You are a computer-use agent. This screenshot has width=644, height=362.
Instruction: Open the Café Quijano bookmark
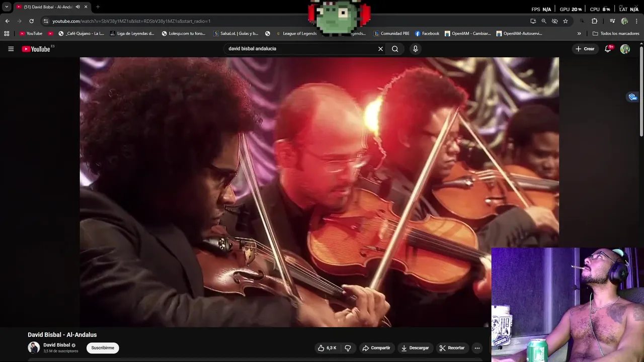[81, 34]
